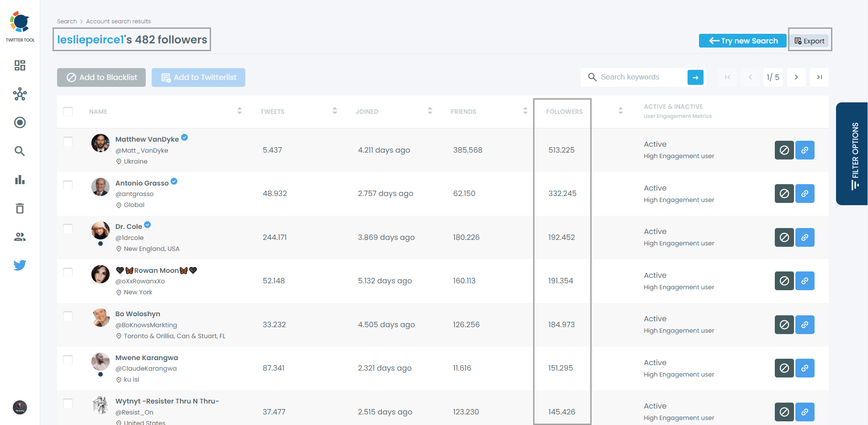Click the Search breadcrumb link

tap(67, 21)
